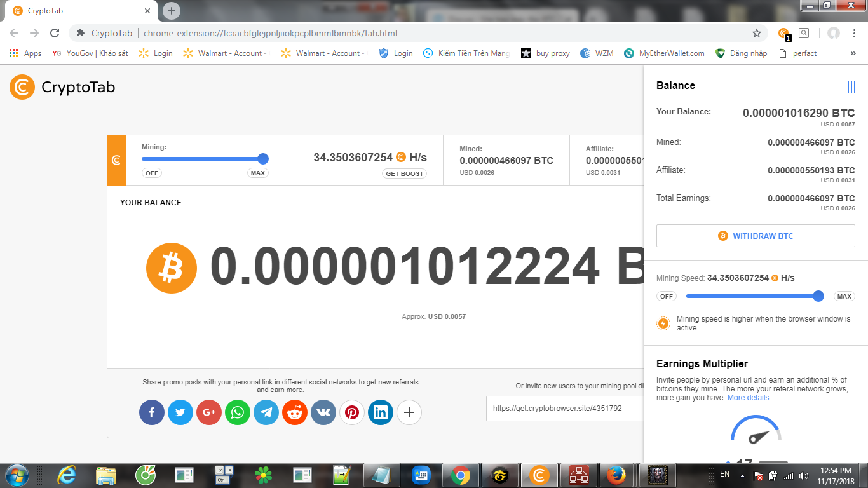Click the WITHDRAW BTC button
The height and width of the screenshot is (488, 868).
click(x=756, y=236)
